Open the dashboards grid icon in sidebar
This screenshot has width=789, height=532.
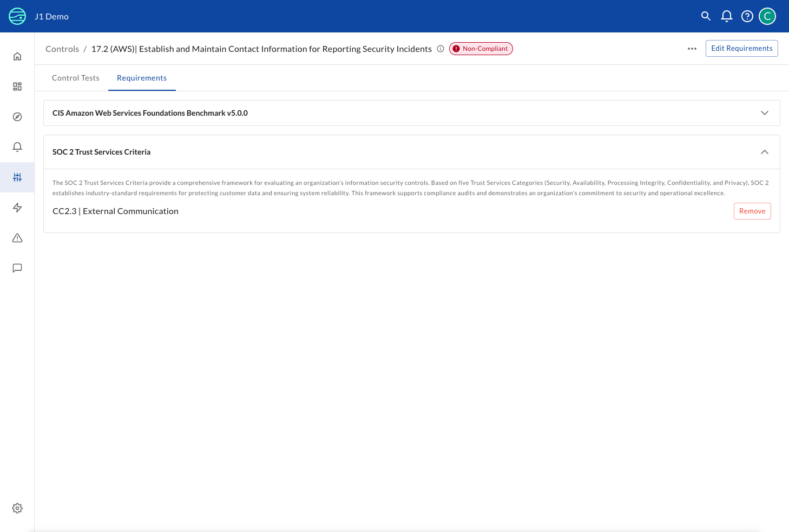coord(17,87)
